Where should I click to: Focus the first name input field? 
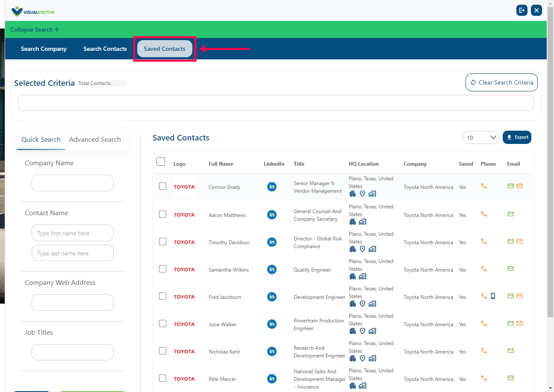pyautogui.click(x=73, y=233)
